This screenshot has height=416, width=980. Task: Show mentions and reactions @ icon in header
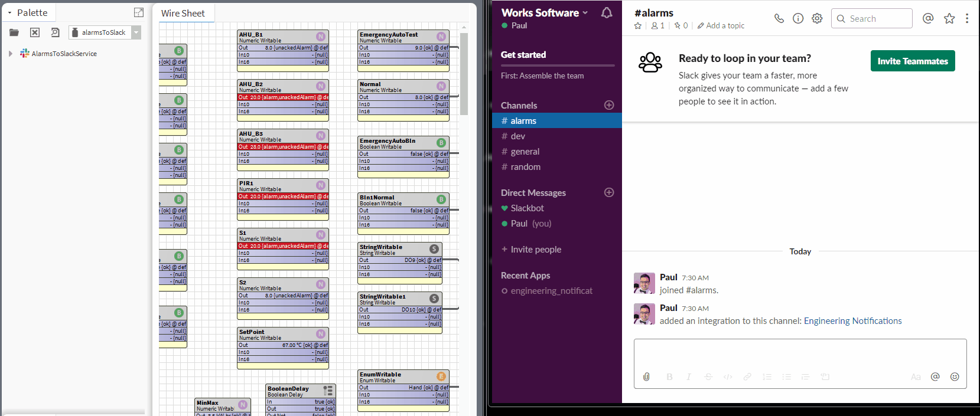(x=928, y=18)
